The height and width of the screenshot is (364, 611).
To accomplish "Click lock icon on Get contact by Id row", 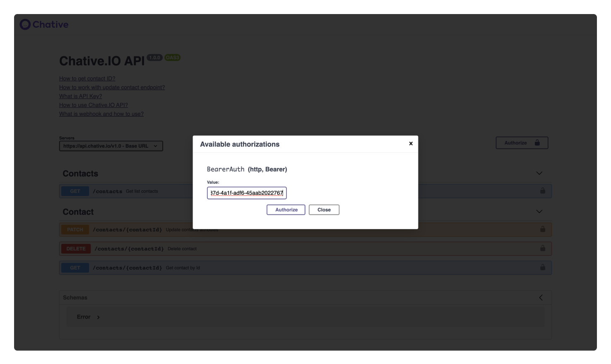I will pyautogui.click(x=542, y=267).
